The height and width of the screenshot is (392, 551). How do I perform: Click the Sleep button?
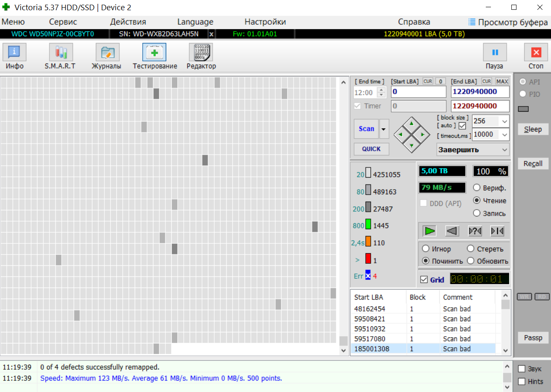coord(533,129)
